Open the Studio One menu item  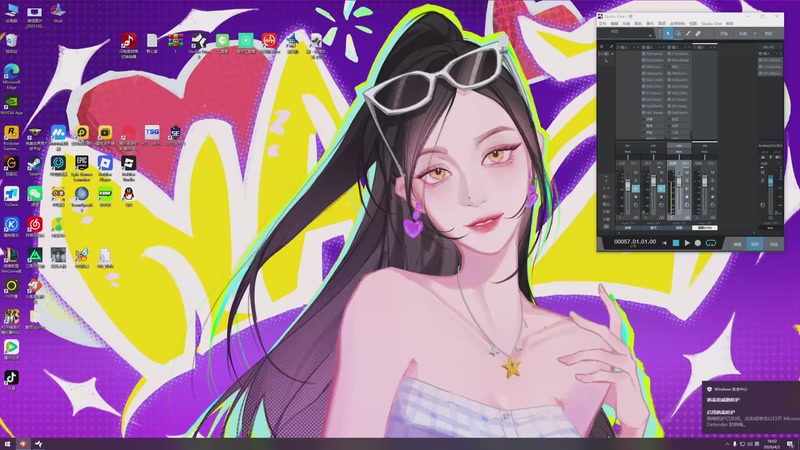[x=711, y=23]
